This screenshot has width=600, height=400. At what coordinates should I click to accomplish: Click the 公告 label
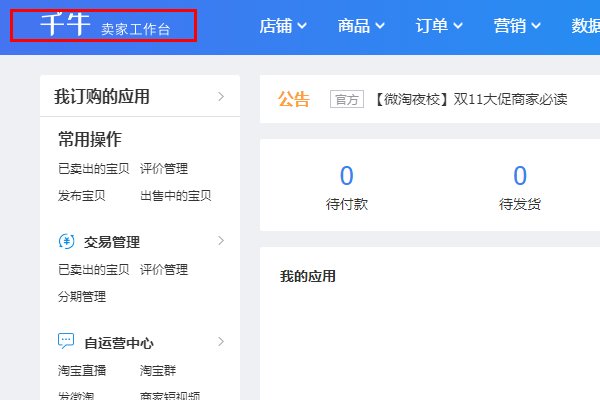294,100
